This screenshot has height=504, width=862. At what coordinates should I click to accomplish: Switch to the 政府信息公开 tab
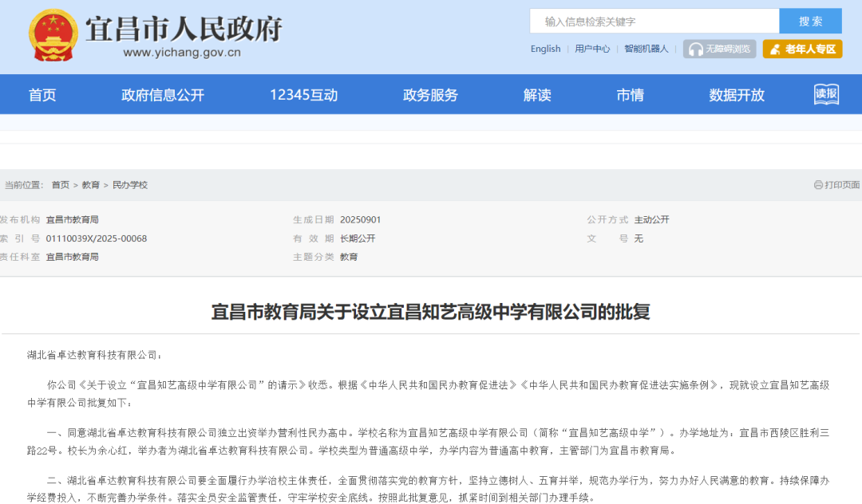point(161,94)
